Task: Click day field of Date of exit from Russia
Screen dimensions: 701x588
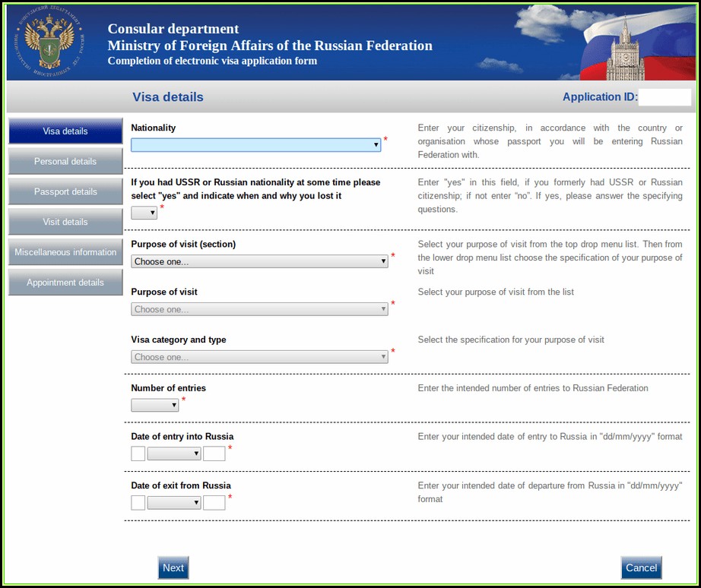Action: coord(138,503)
